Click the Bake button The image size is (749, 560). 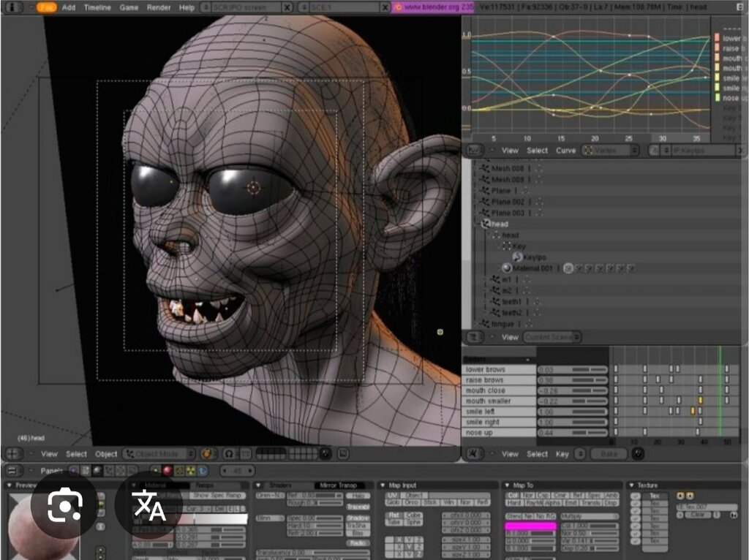pyautogui.click(x=609, y=453)
